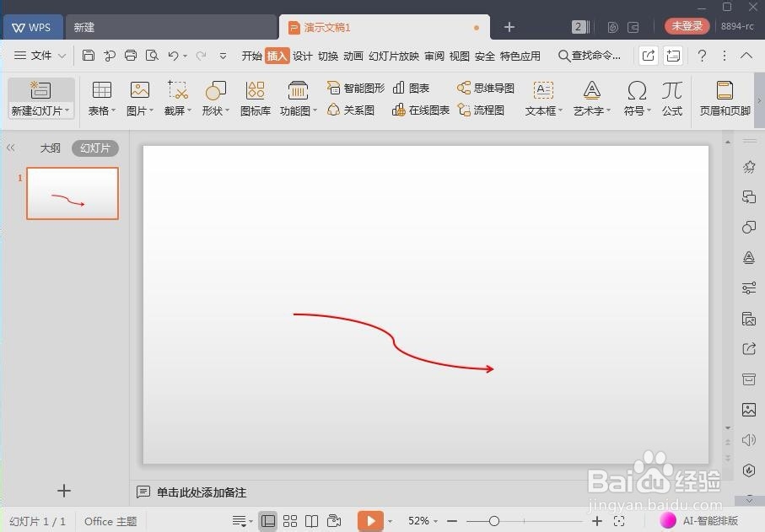
Task: Click 单击此处添加备注 notes field
Action: (201, 492)
